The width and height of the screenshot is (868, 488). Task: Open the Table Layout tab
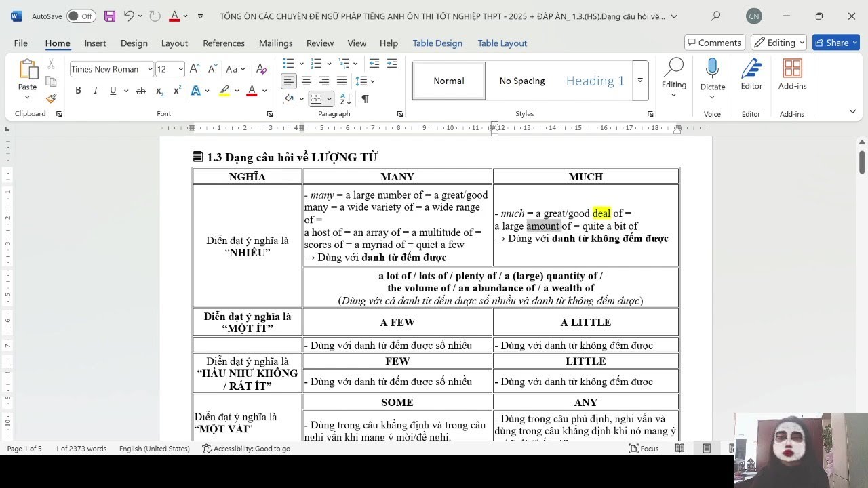tap(502, 43)
